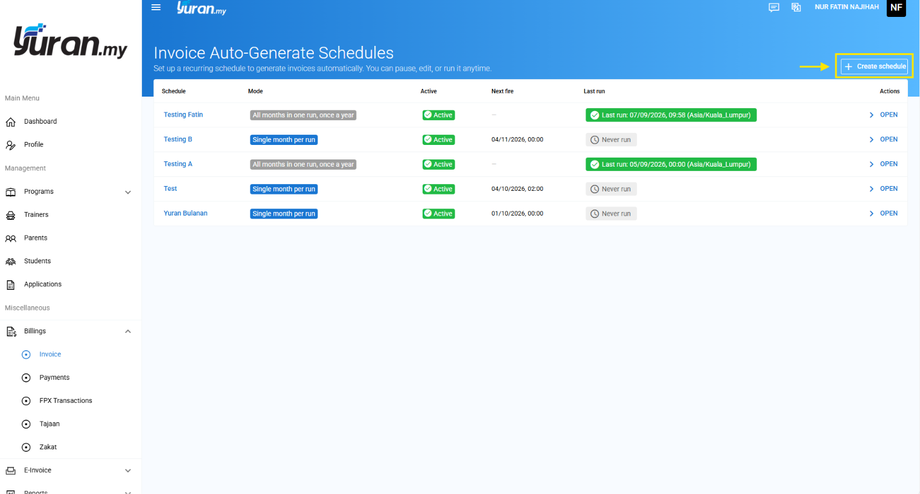Expand the Programs menu chevron

[128, 192]
